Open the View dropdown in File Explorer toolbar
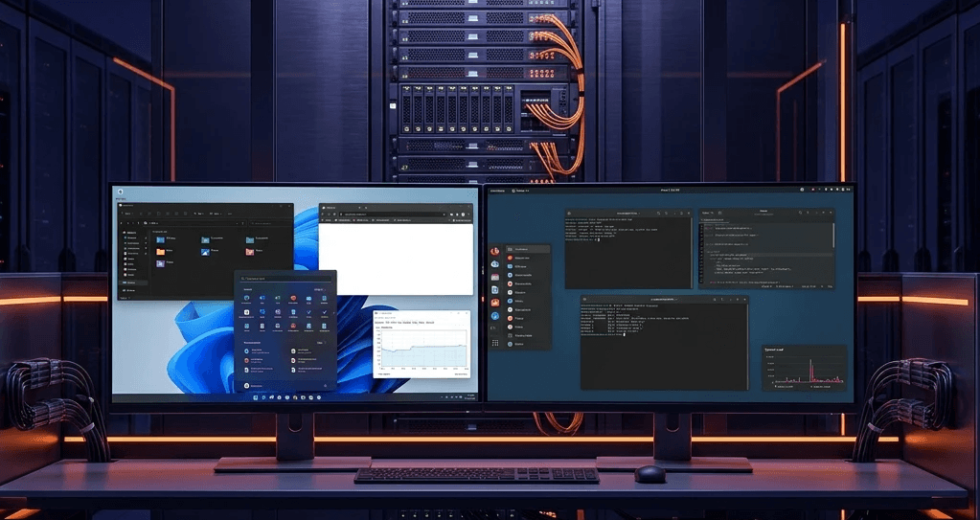 pos(217,214)
